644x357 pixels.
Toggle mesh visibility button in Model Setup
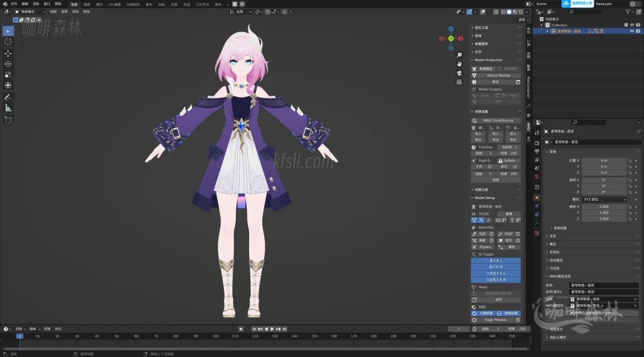point(474,220)
